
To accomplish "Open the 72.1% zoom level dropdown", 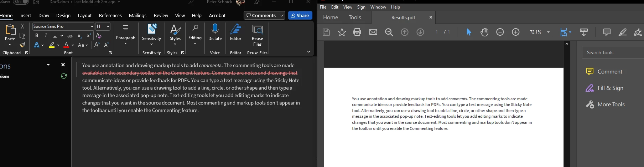I will click(x=548, y=32).
